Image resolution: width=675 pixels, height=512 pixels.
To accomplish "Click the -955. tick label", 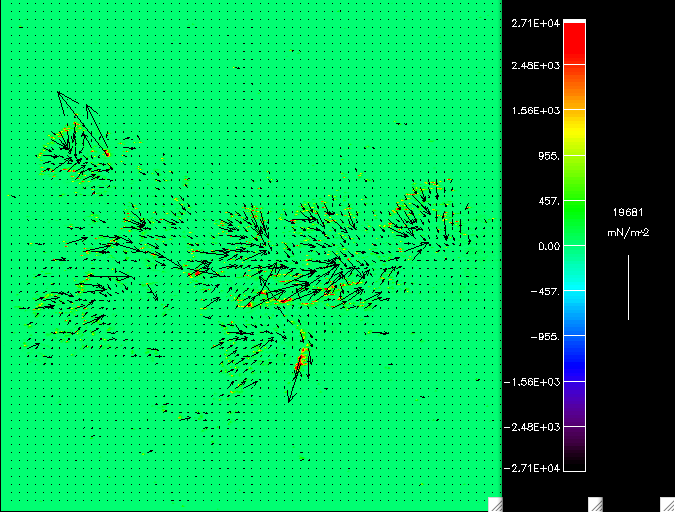I will tap(545, 337).
